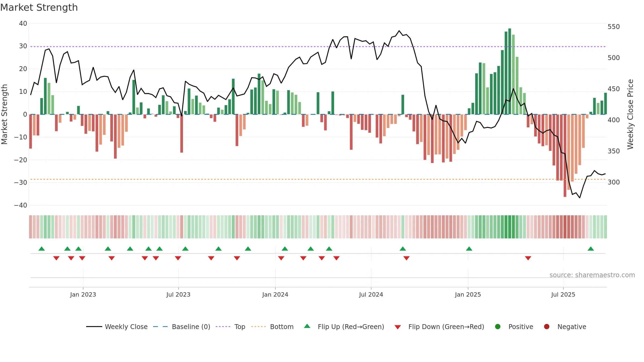The image size is (644, 362).
Task: Click the orange dotted Bottom line swatch
Action: pyautogui.click(x=259, y=327)
